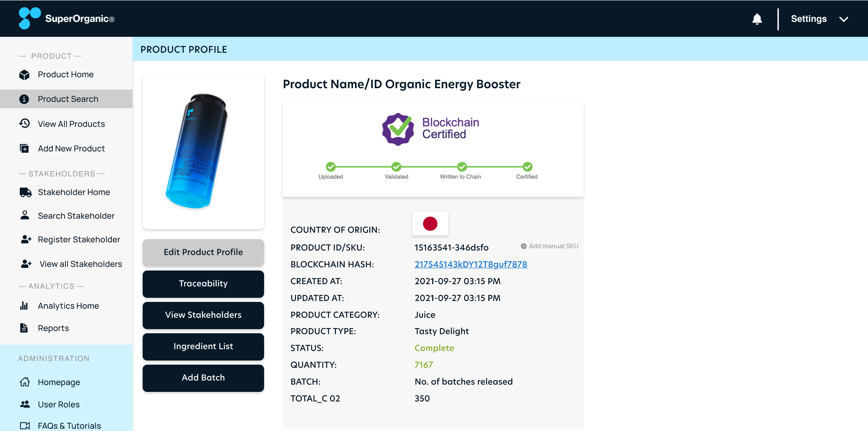Click the View All Products history icon
This screenshot has width=868, height=431.
point(24,124)
